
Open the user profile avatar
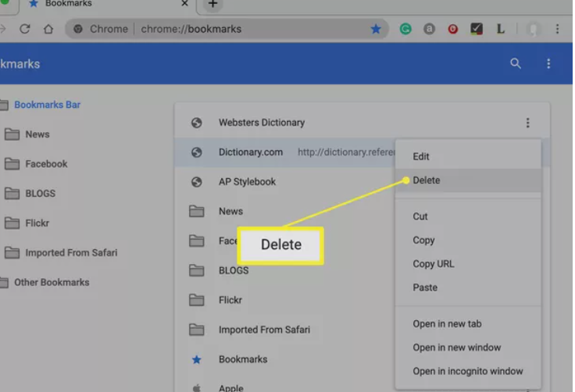coord(533,29)
